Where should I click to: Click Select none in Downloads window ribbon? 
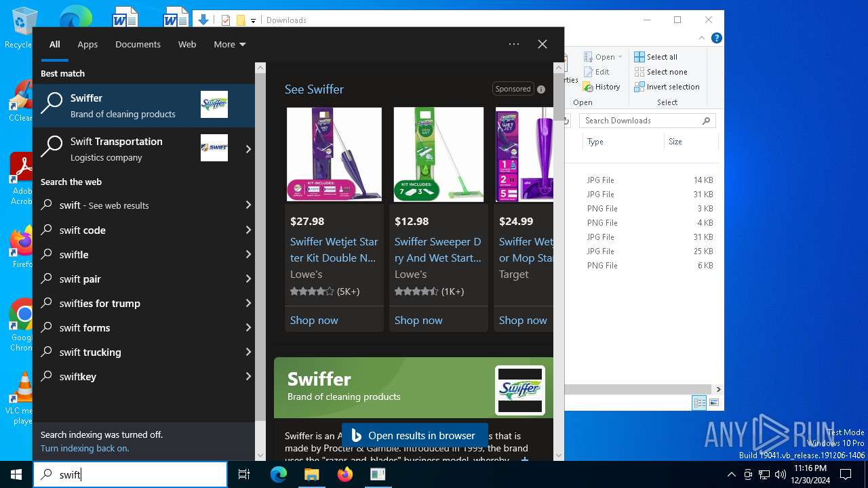point(660,72)
